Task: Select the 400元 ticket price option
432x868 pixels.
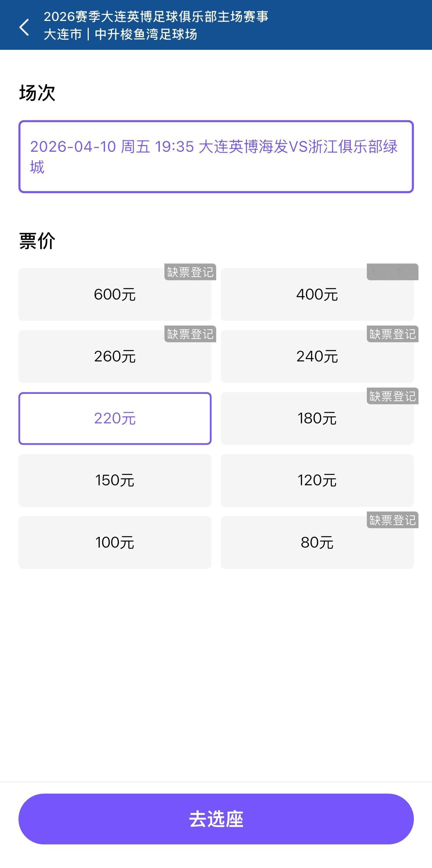Action: coord(317,294)
